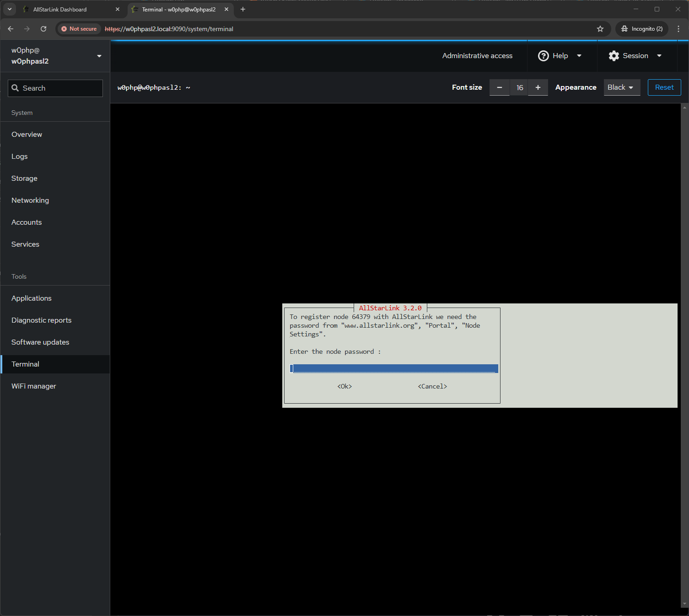Go to the Networking page

(30, 200)
